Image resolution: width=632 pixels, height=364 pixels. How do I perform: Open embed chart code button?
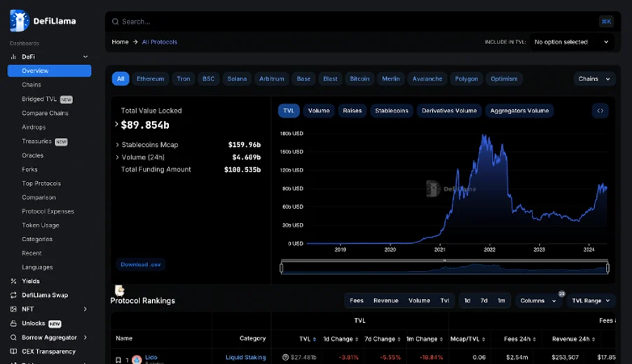pos(600,111)
